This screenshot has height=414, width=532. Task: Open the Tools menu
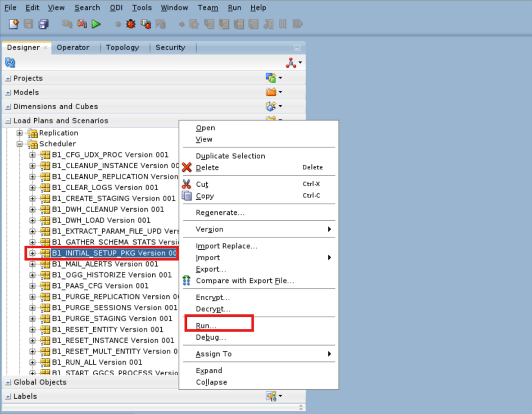pos(142,7)
